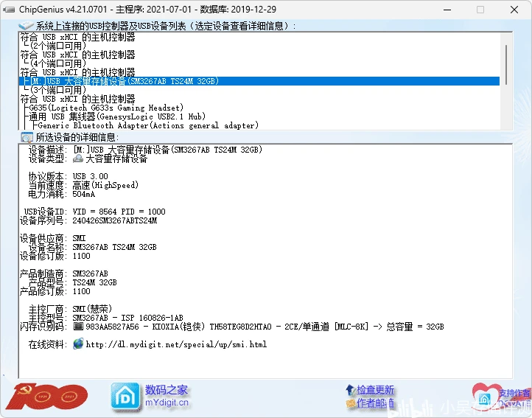Click the drive icon beside 大容量存储设备 device type

(x=78, y=159)
